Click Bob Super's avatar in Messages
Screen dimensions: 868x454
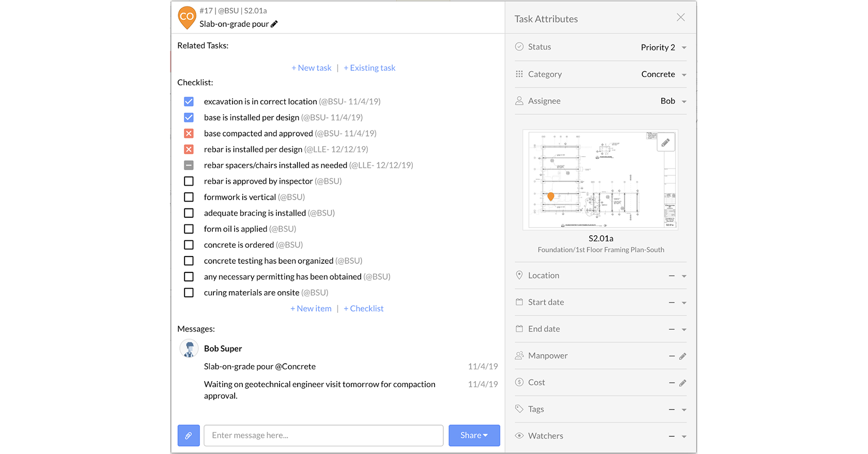tap(189, 349)
